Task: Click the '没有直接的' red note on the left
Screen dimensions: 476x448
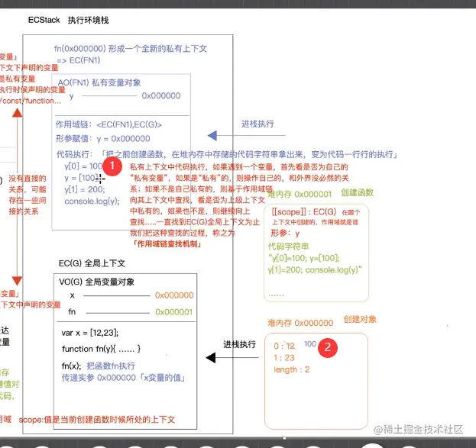Action: pos(28,179)
